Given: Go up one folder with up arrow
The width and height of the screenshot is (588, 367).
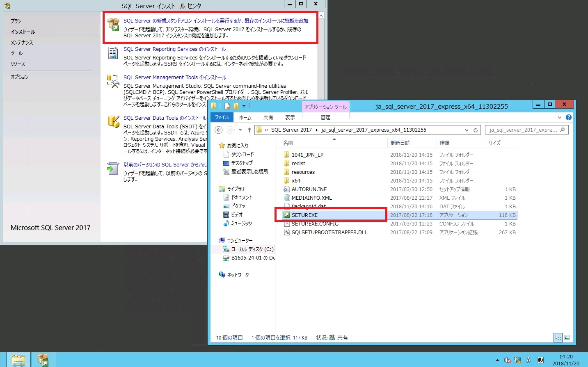Looking at the screenshot, I should coord(249,130).
